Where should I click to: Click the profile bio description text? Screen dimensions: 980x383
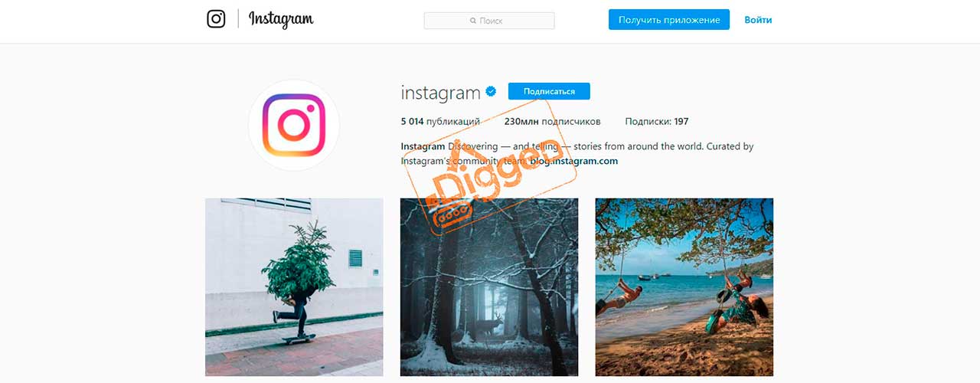click(577, 153)
